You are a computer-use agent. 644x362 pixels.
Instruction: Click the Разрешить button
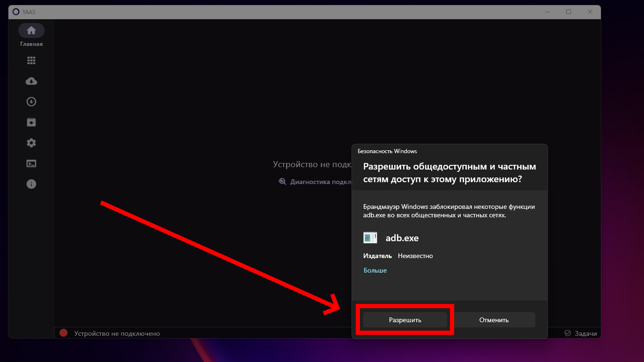(x=405, y=320)
